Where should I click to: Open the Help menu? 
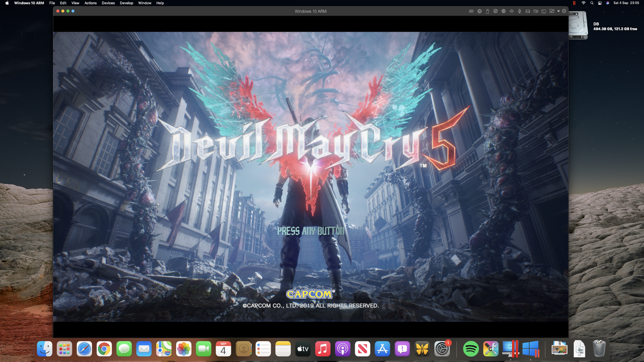pyautogui.click(x=160, y=3)
